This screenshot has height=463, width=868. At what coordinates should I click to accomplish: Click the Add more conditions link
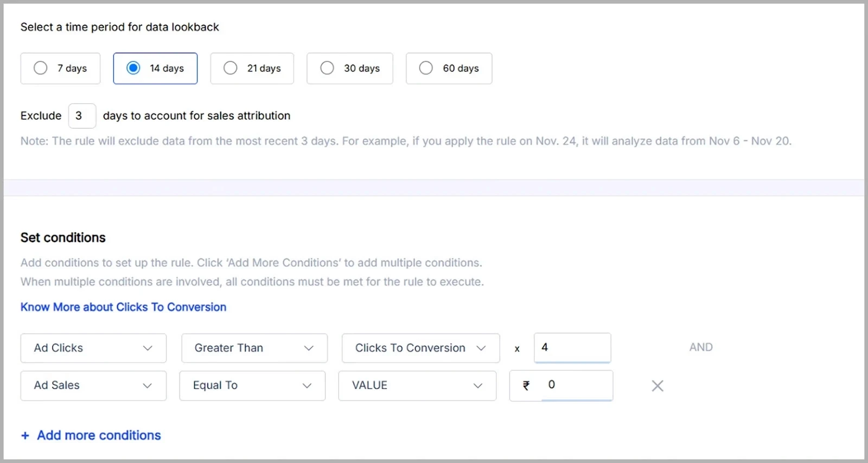click(x=99, y=435)
